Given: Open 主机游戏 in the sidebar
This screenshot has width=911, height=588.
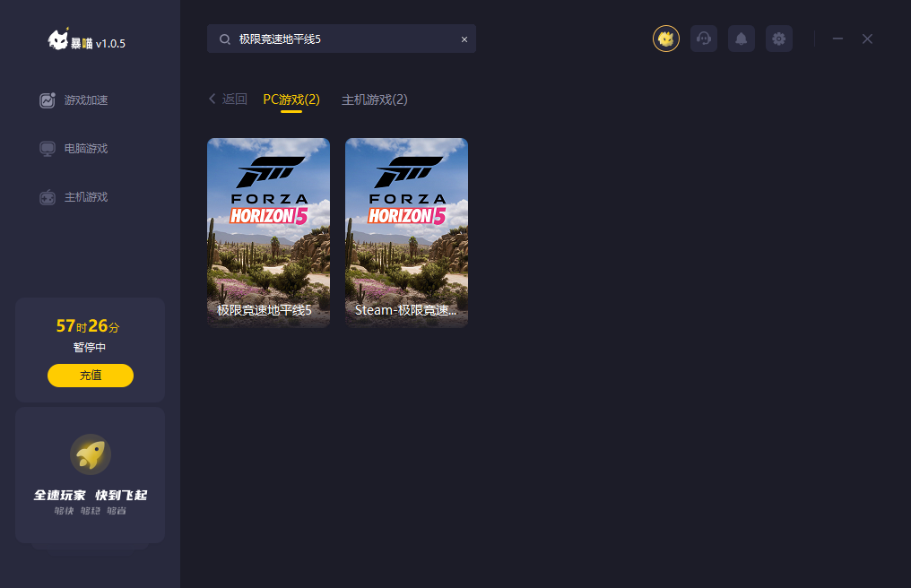Looking at the screenshot, I should (74, 197).
